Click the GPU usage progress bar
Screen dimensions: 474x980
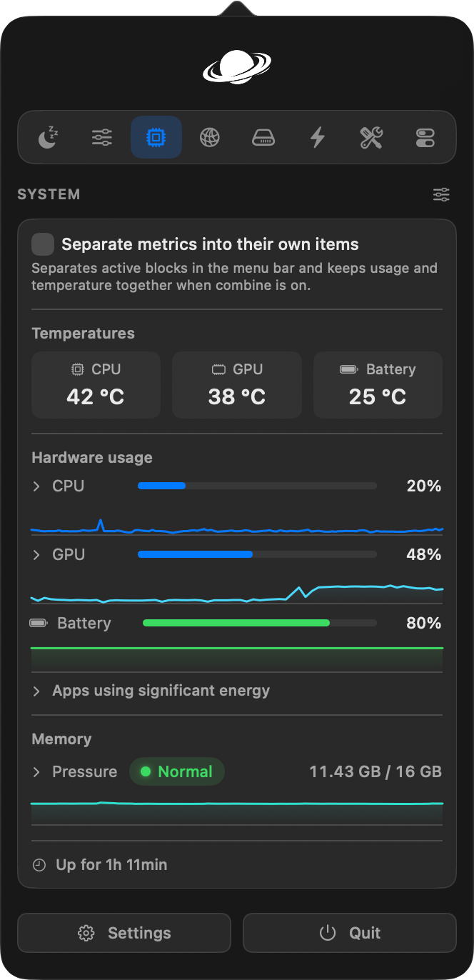click(x=257, y=554)
